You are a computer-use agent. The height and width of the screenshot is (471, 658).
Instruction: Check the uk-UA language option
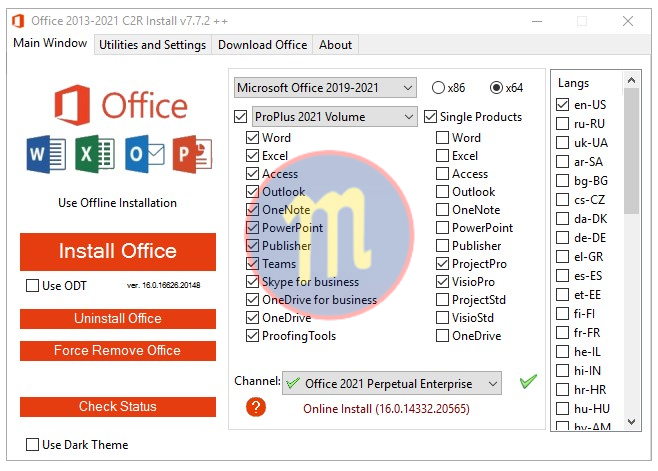562,142
